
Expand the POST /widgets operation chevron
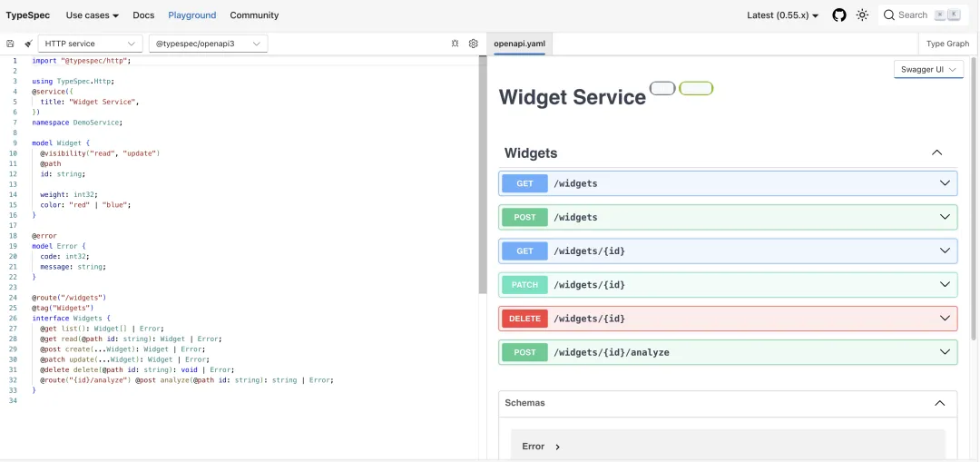click(945, 217)
